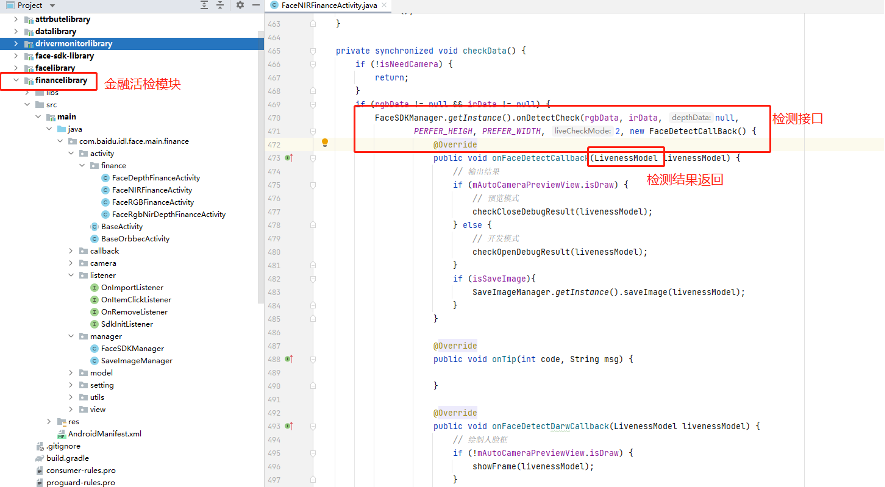Fold the checkData method at line 465
Image resolution: width=885 pixels, height=487 pixels.
tap(313, 51)
